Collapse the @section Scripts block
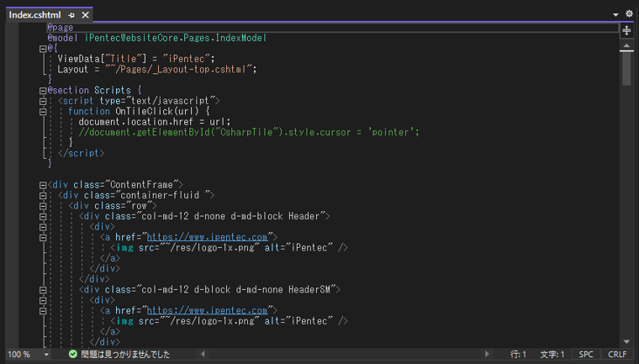Image resolution: width=639 pixels, height=364 pixels. click(43, 91)
